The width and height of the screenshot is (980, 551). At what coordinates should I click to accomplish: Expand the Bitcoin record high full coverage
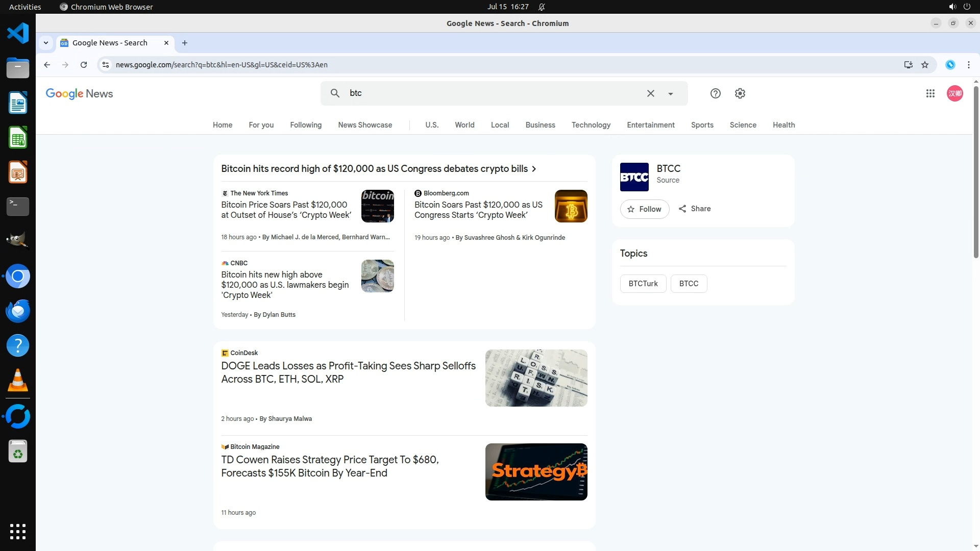click(378, 169)
